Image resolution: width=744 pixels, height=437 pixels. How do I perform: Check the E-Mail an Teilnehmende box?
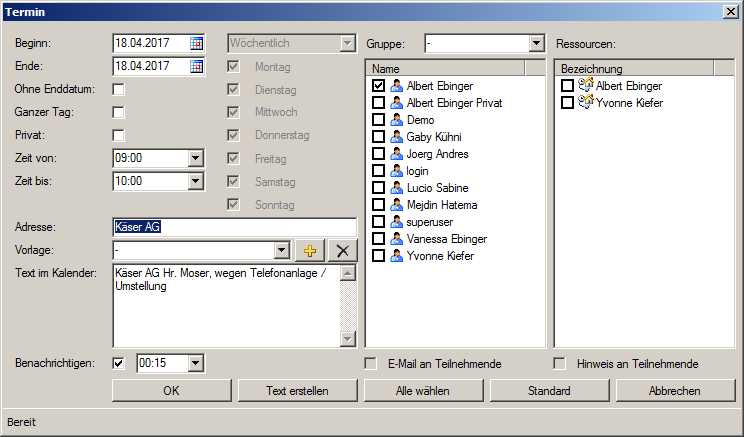click(x=371, y=364)
